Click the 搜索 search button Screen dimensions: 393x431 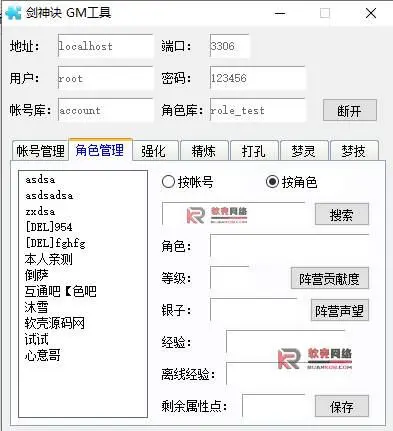[342, 214]
